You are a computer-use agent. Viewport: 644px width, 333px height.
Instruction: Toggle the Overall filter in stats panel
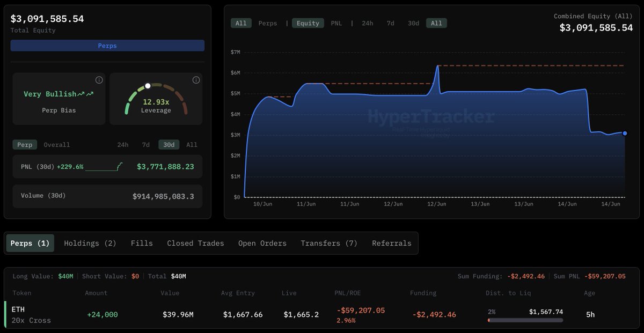(57, 145)
